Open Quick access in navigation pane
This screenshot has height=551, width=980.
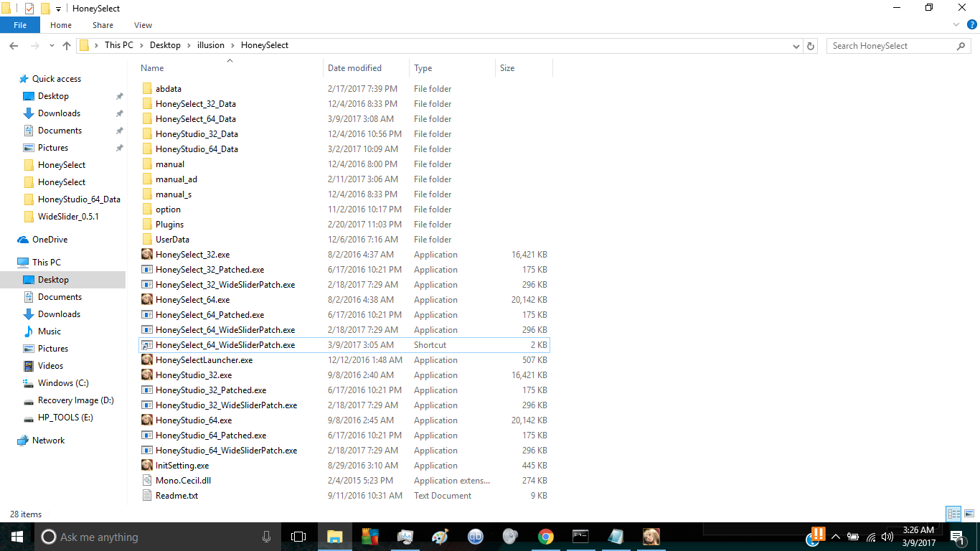(57, 79)
